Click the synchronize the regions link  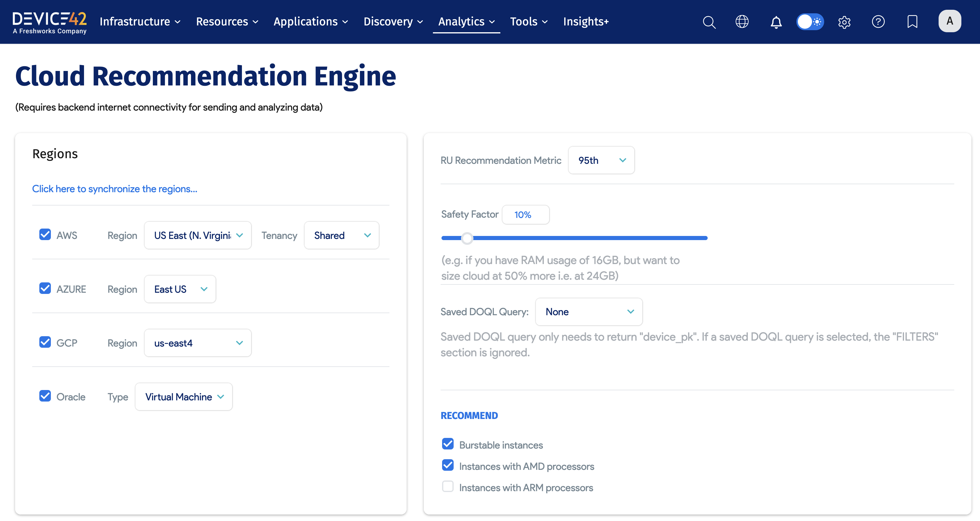coord(114,189)
